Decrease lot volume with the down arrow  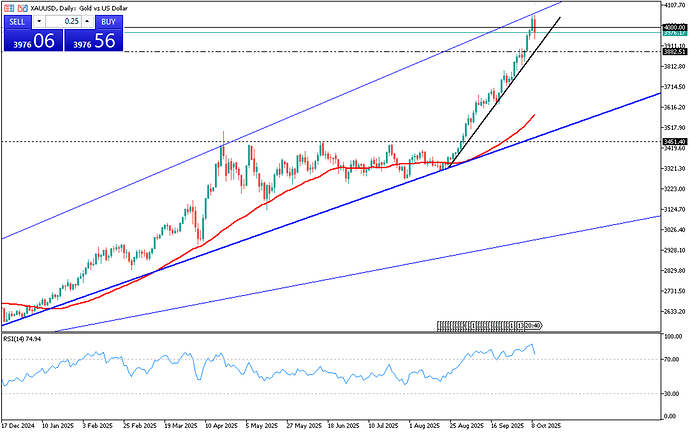coord(38,21)
